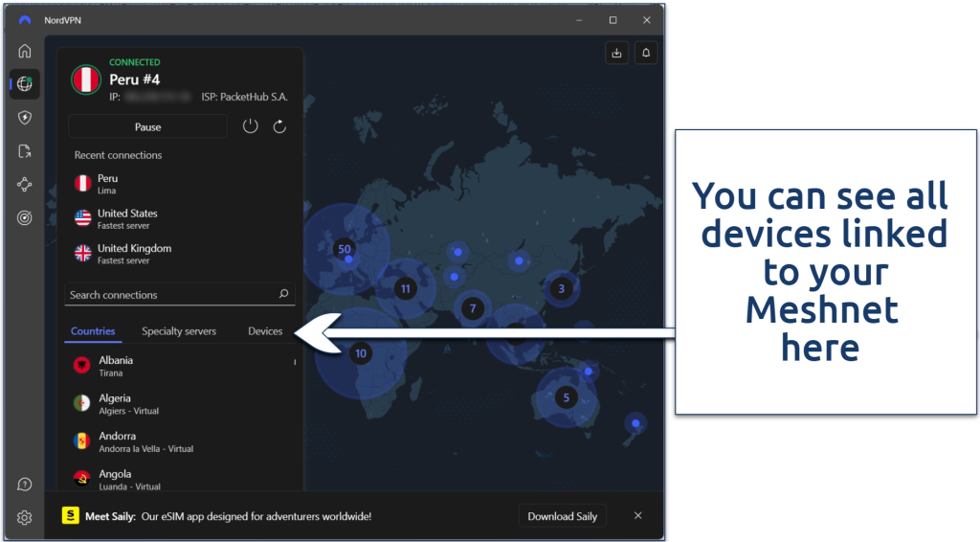Select Angola from country list

coord(178,479)
